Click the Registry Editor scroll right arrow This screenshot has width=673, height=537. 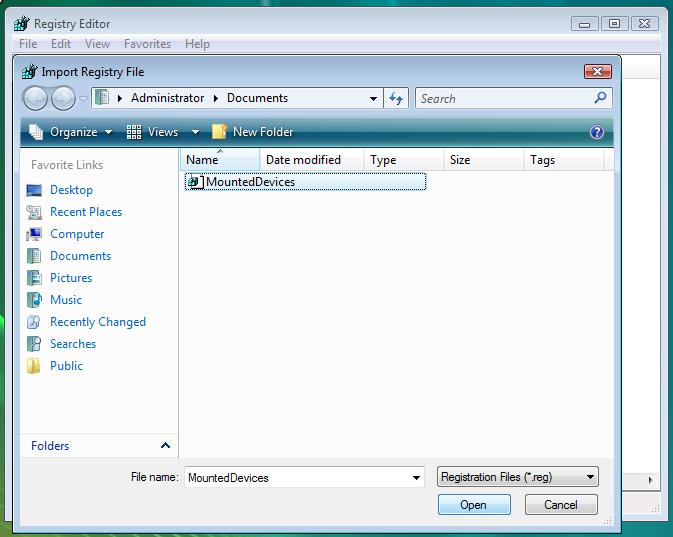(651, 480)
